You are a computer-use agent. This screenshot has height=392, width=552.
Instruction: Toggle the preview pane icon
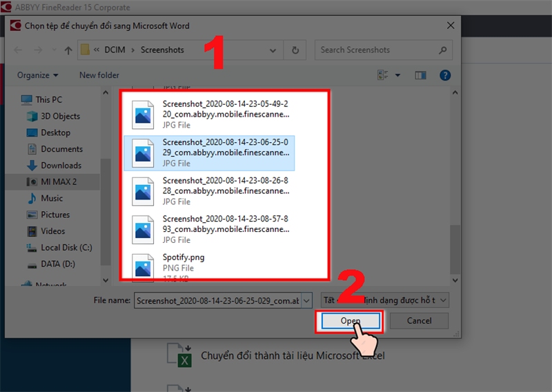420,75
